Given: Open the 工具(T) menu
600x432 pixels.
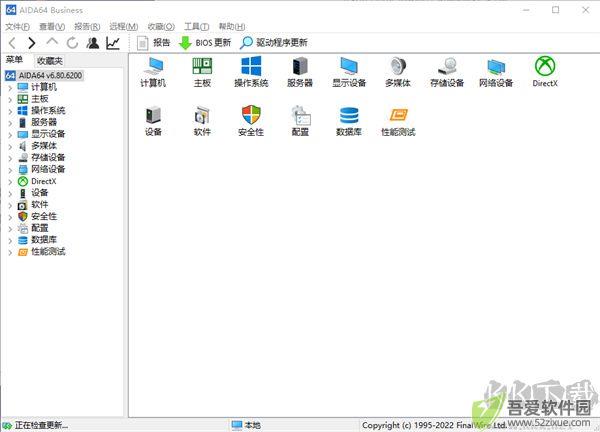Looking at the screenshot, I should click(197, 26).
